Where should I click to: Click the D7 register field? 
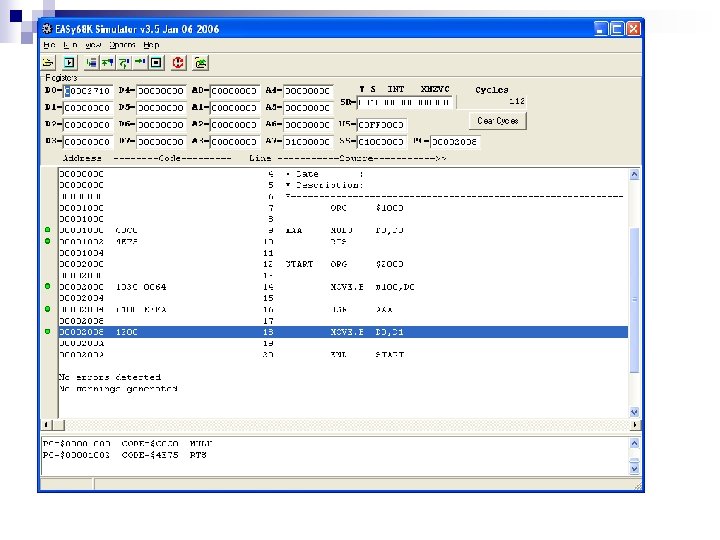point(161,142)
